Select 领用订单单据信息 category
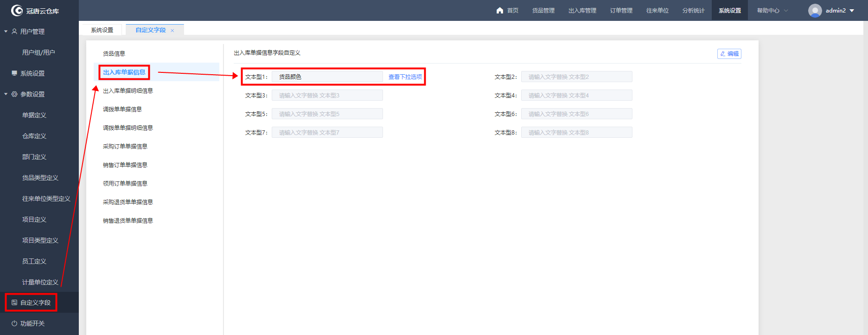The height and width of the screenshot is (335, 868). (x=125, y=184)
